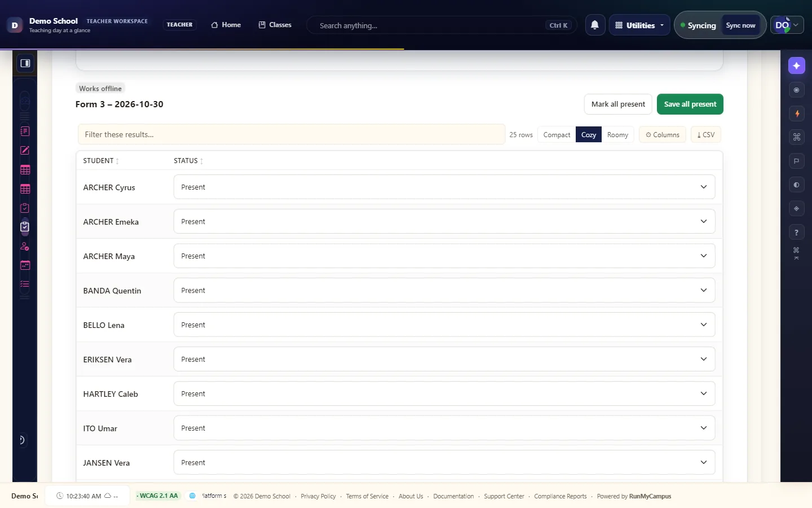The height and width of the screenshot is (508, 812).
Task: Open the checklist lines icon in sidebar
Action: [25, 284]
